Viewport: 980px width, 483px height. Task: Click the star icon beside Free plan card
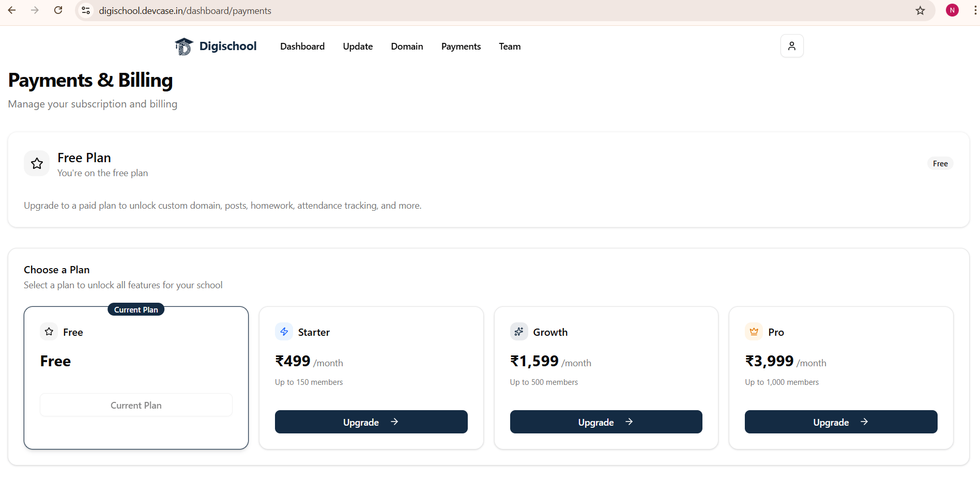[49, 332]
